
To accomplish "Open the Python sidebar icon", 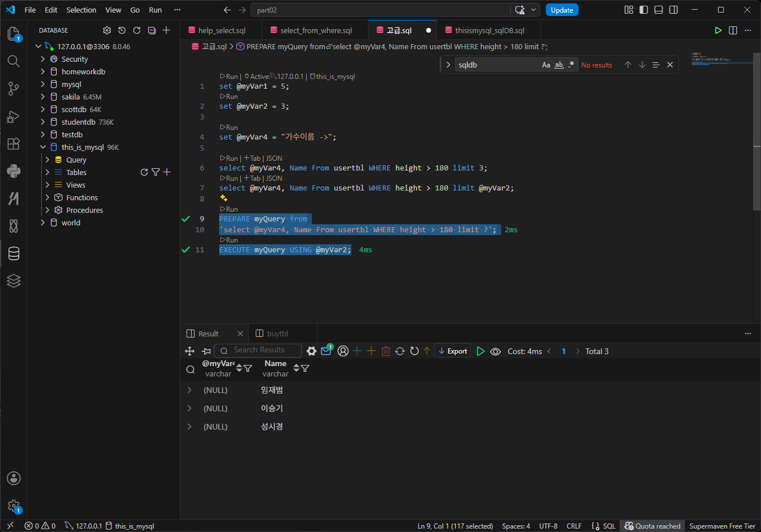I will pos(14,170).
